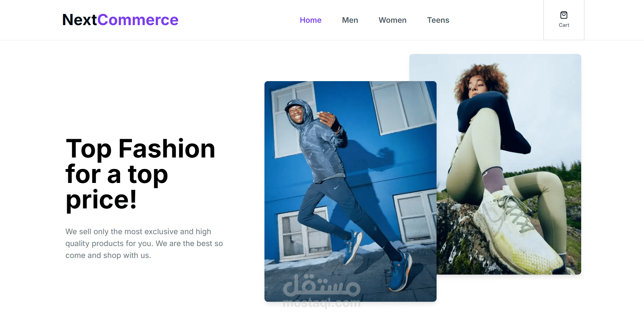Click the 'Cart' text label under the bag
644x316 pixels.
point(564,25)
